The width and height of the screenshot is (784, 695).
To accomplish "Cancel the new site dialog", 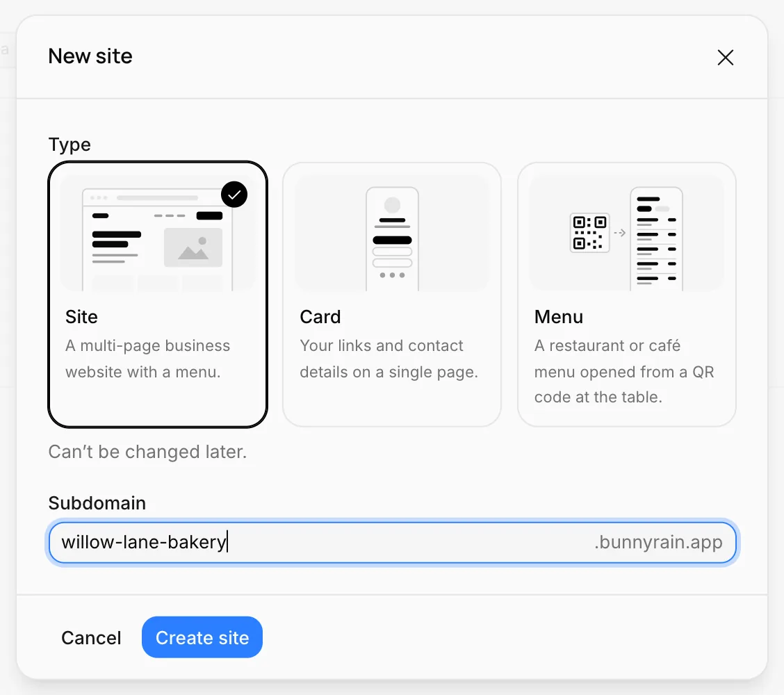I will point(91,637).
